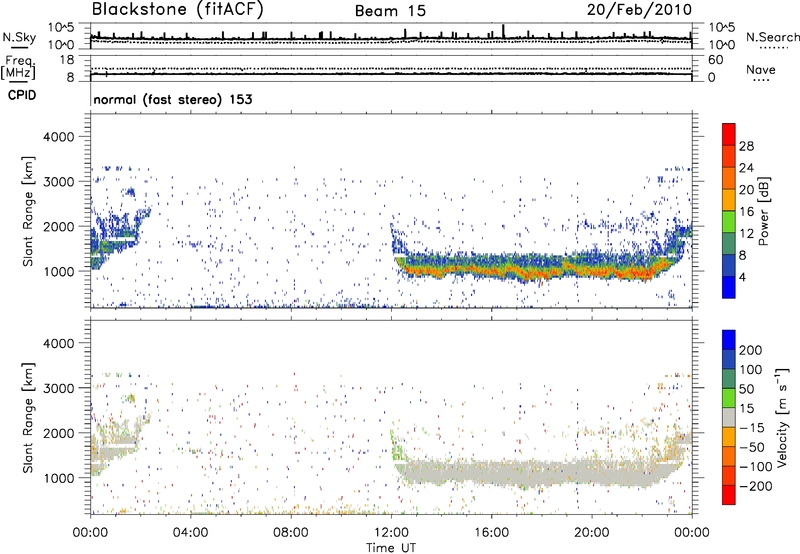Screen dimensions: 800x554
Task: Pick the red segment of the velocity colorbar
Action: tap(729, 495)
